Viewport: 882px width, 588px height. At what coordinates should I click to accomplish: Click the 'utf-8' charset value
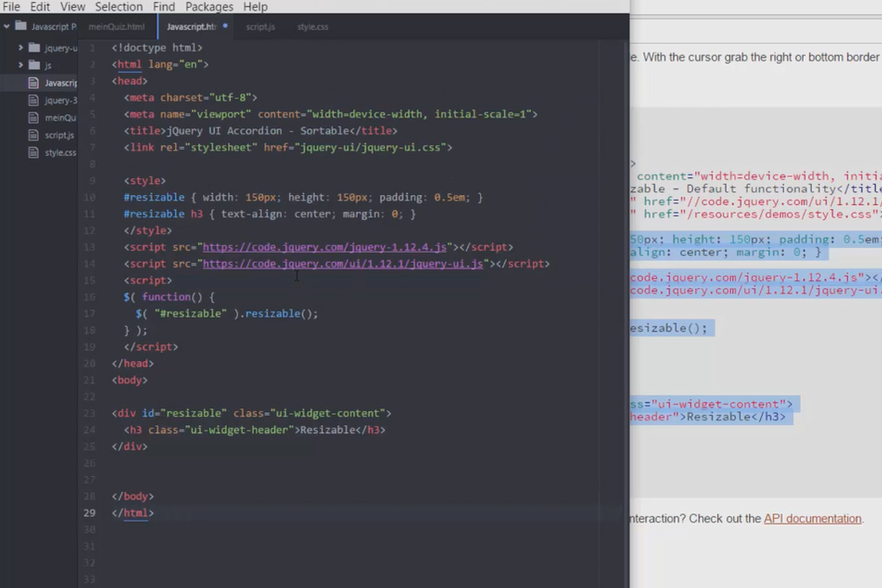[230, 98]
